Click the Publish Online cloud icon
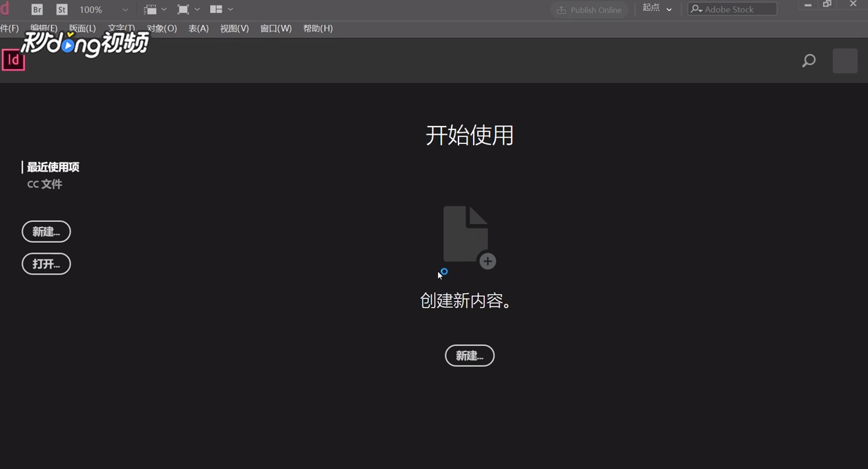Viewport: 868px width, 469px height. click(561, 10)
